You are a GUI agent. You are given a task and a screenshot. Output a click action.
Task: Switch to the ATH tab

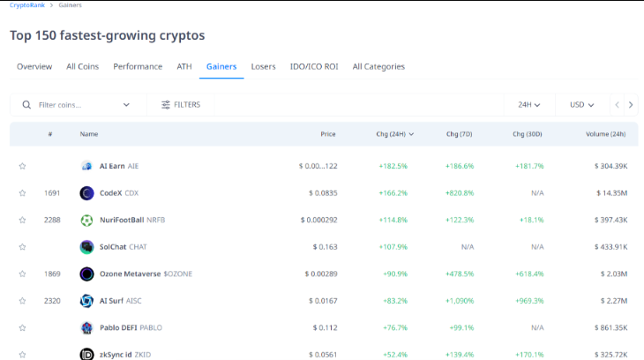point(184,66)
